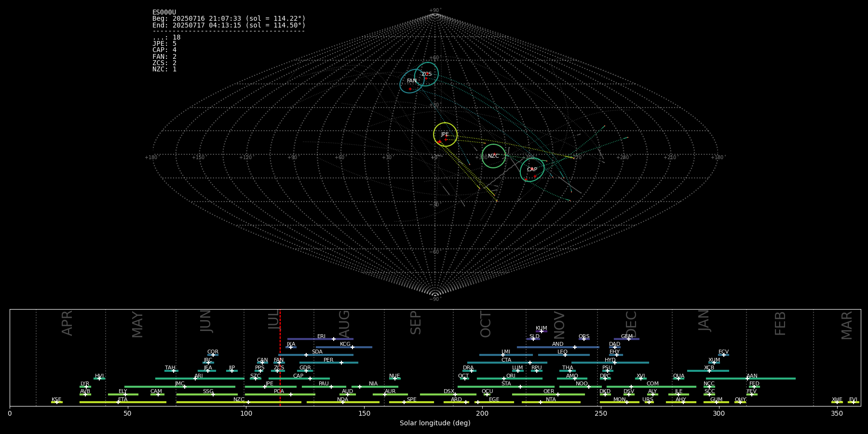The height and width of the screenshot is (434, 868).
Task: Click the 'CAP: 4' count entry
Action: [x=164, y=50]
